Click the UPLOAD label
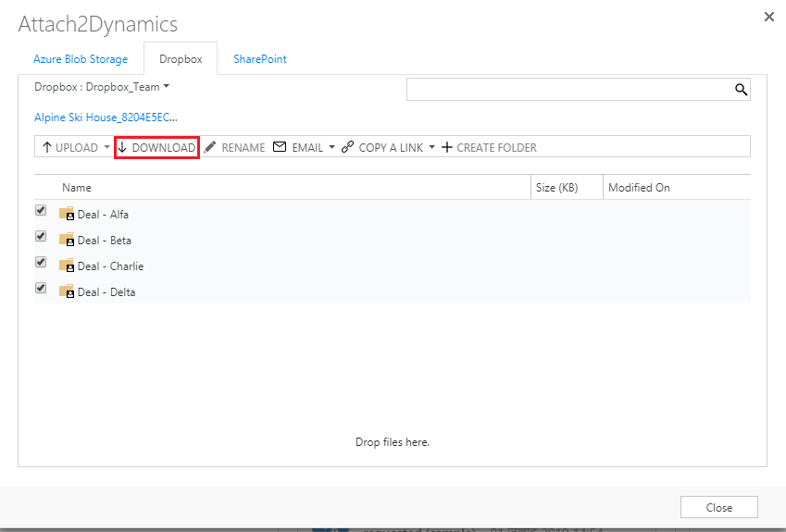The image size is (786, 532). point(77,148)
